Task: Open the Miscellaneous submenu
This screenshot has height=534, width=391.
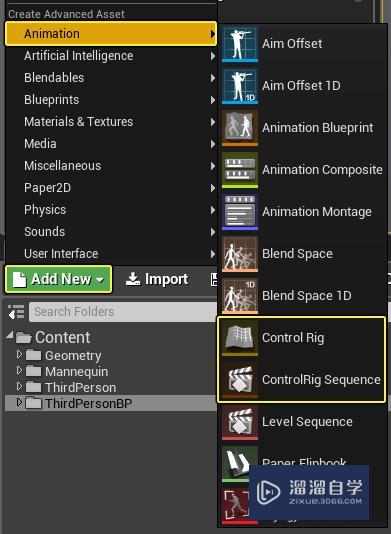Action: pos(111,166)
